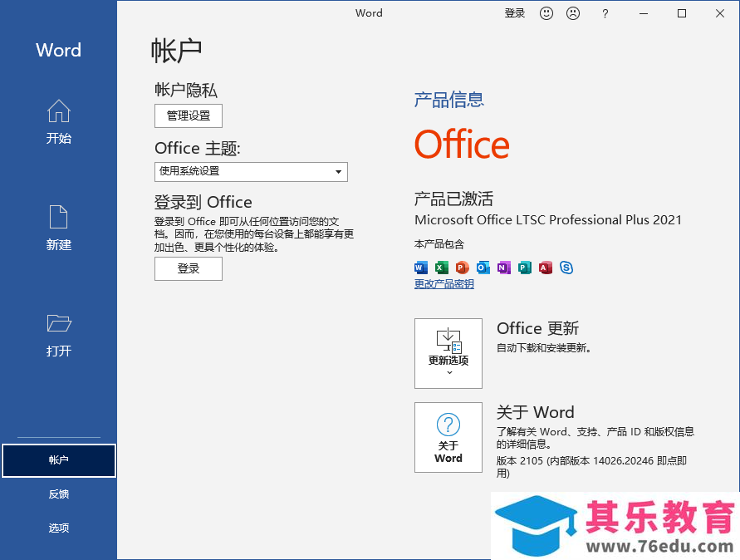
Task: Click 登录 in the title bar
Action: 514,13
